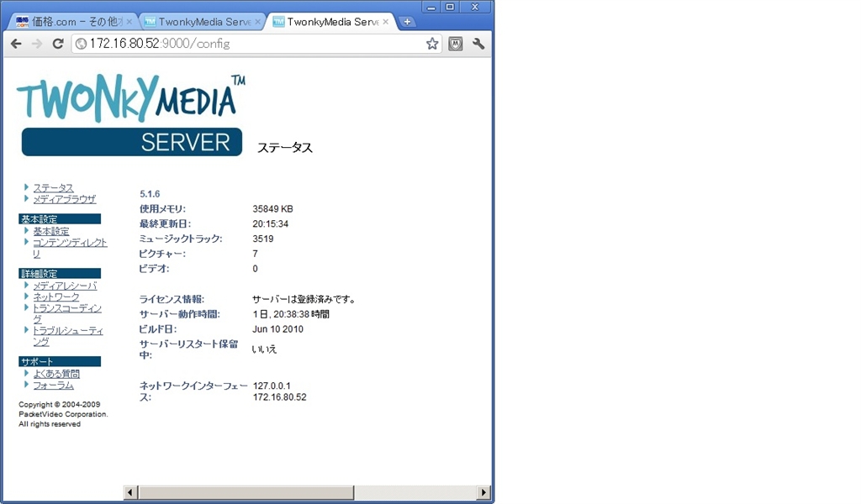The image size is (861, 504).
Task: Click the version number 5.1.6
Action: (x=150, y=194)
